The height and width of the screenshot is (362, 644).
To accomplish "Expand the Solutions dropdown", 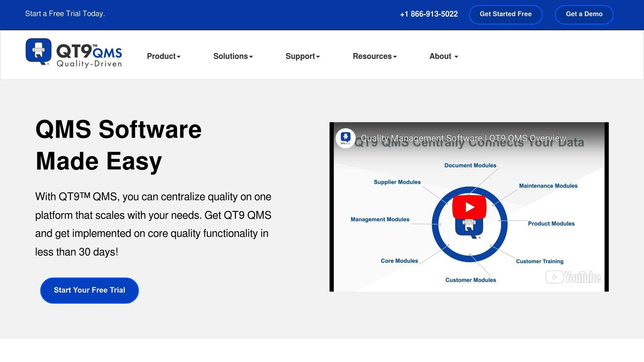I will coord(233,56).
